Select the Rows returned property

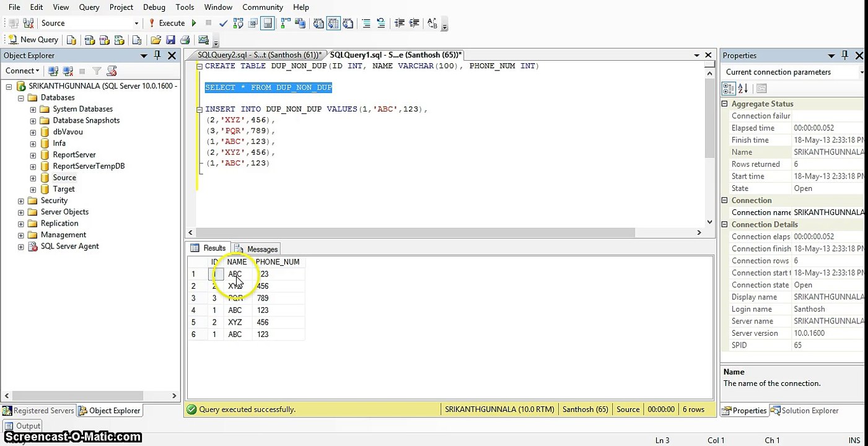pos(793,164)
